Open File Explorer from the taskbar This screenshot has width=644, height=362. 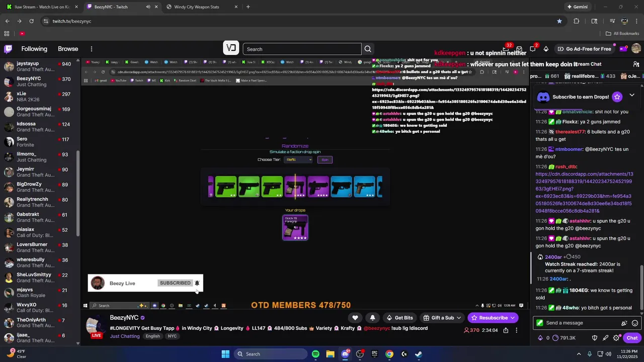[330, 354]
